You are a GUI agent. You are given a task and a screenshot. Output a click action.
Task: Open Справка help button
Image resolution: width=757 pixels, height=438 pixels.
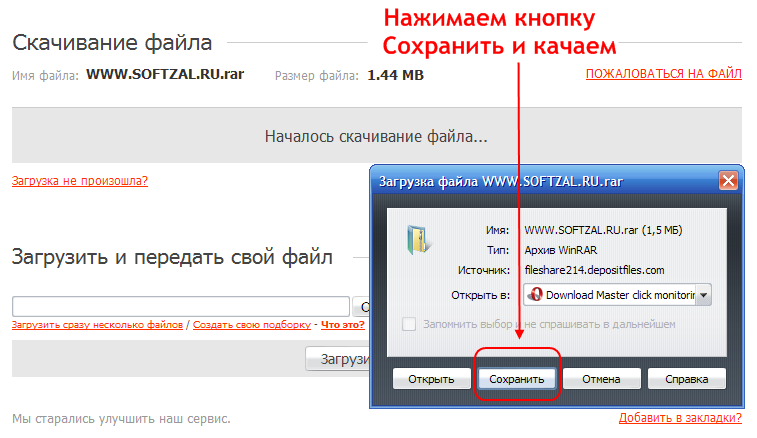(687, 379)
